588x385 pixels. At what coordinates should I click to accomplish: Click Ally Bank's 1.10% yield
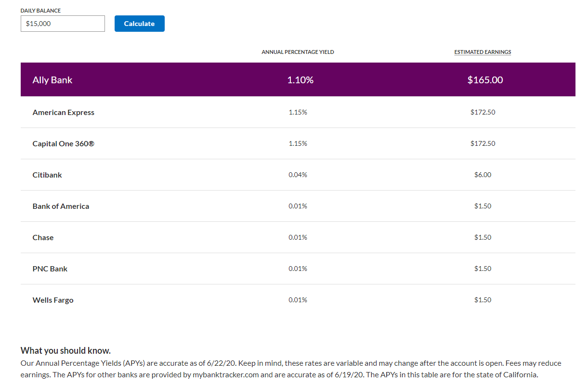click(x=301, y=80)
